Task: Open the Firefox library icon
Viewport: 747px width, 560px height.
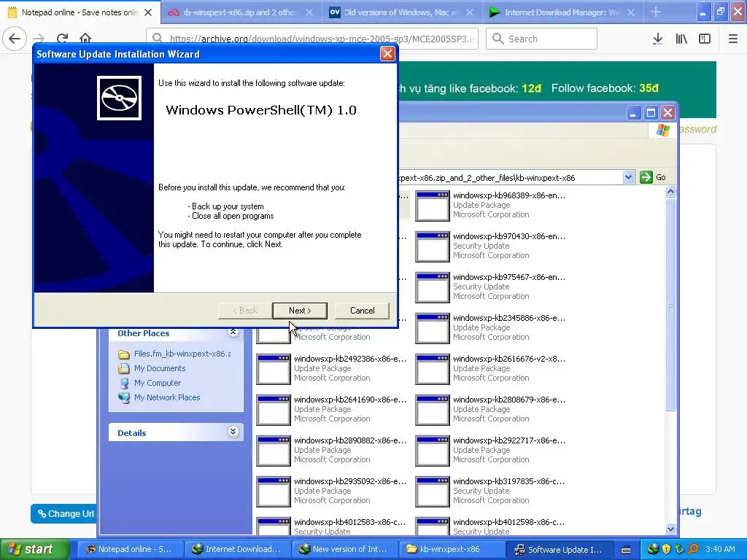Action: tap(681, 39)
